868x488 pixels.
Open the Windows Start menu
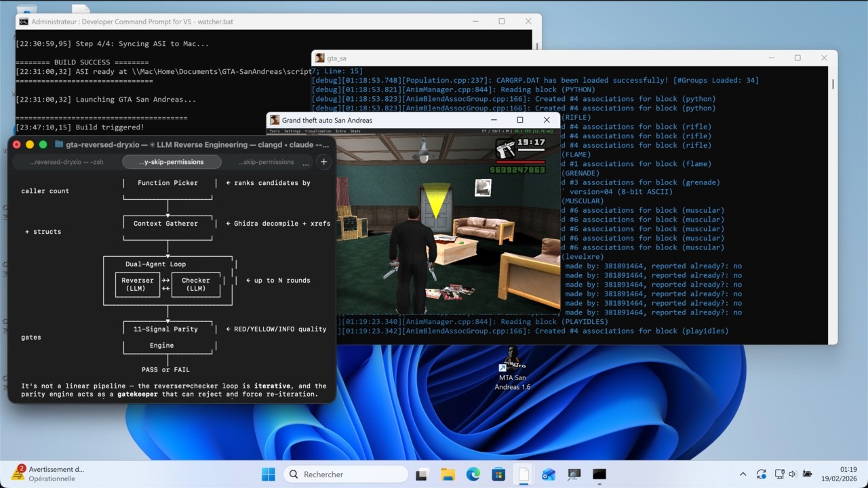click(x=269, y=474)
